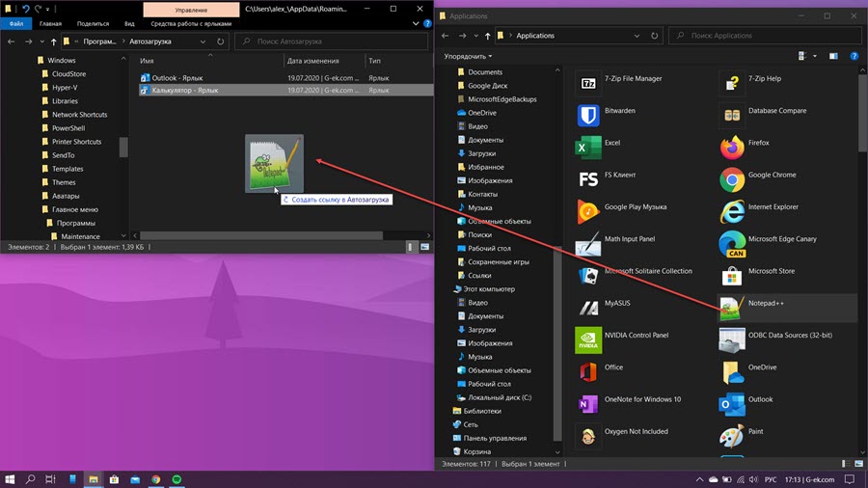Select the Bitwarden shield icon

(588, 116)
